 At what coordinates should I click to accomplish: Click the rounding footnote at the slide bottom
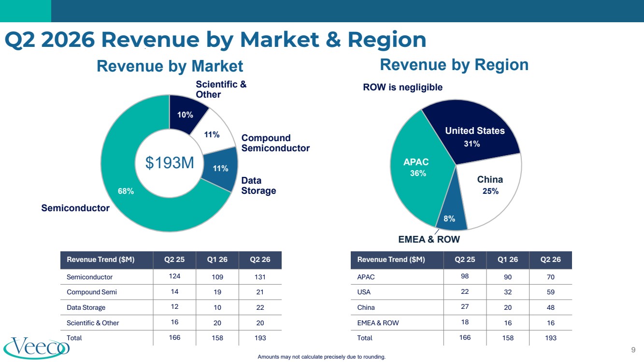[321, 357]
